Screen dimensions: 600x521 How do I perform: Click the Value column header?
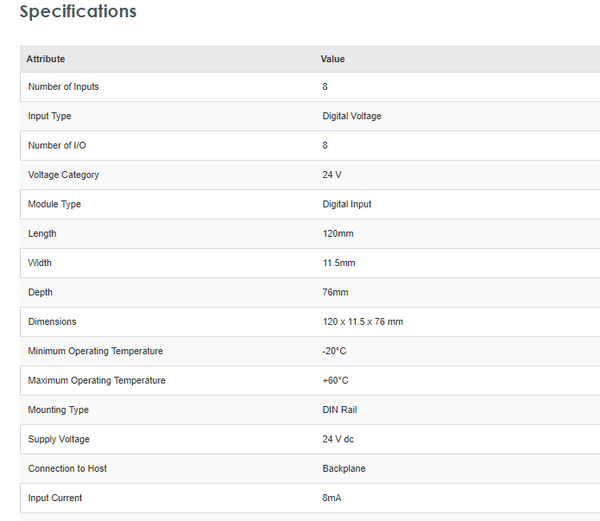pyautogui.click(x=332, y=59)
